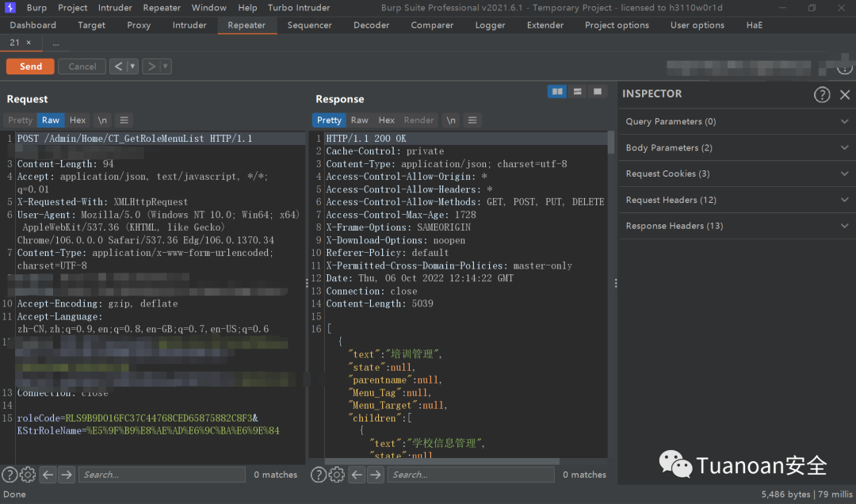The width and height of the screenshot is (856, 504).
Task: Select Response Pretty view
Action: (329, 120)
